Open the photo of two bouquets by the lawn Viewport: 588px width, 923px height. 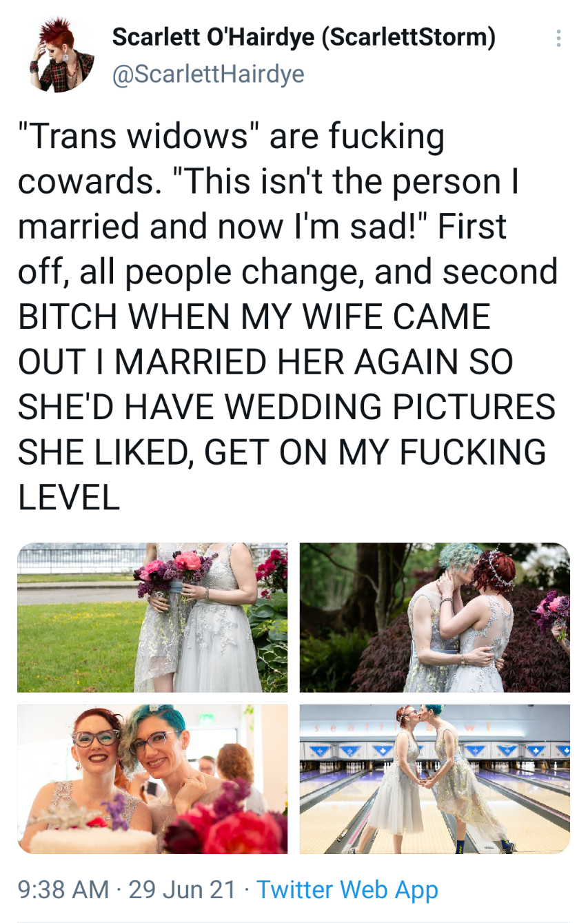(x=152, y=617)
